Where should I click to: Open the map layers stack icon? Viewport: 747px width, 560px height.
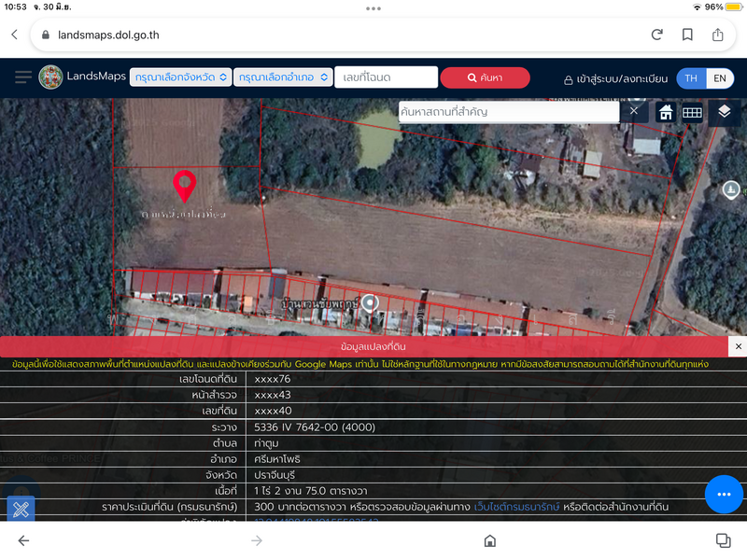(725, 112)
